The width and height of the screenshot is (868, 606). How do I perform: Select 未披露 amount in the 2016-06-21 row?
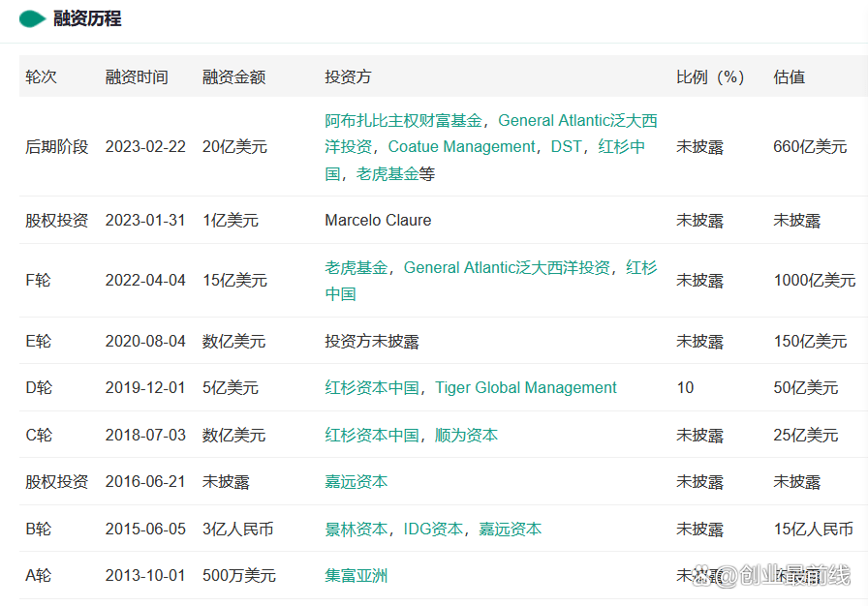pos(226,481)
